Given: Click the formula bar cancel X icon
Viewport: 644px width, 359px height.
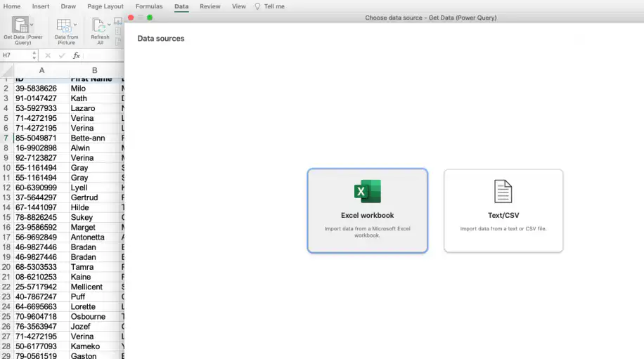Looking at the screenshot, I should click(48, 56).
